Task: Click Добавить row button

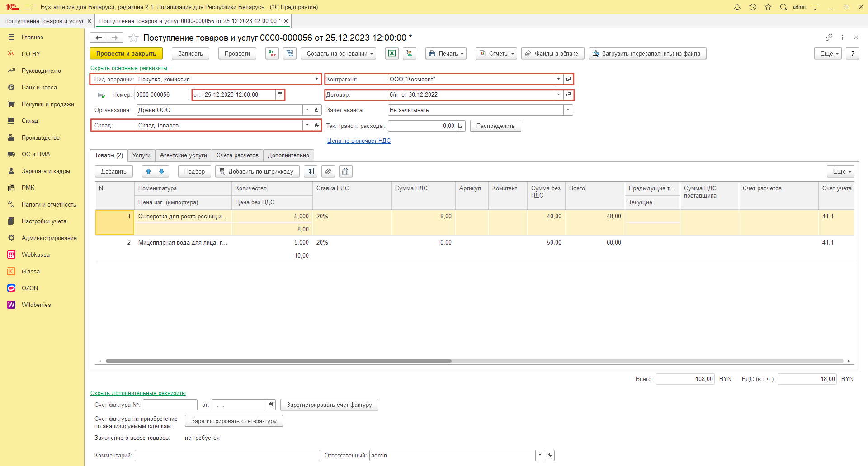Action: (x=114, y=171)
